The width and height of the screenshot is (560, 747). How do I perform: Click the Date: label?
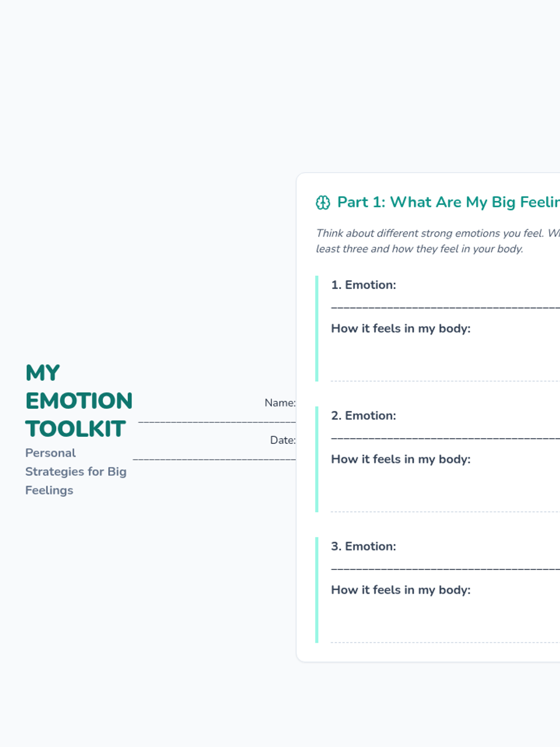point(283,440)
